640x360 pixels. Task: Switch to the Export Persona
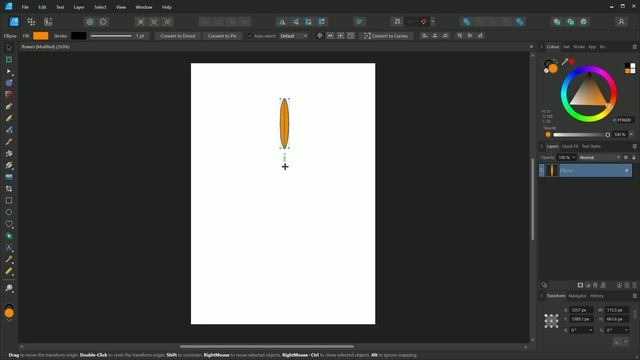(48, 22)
